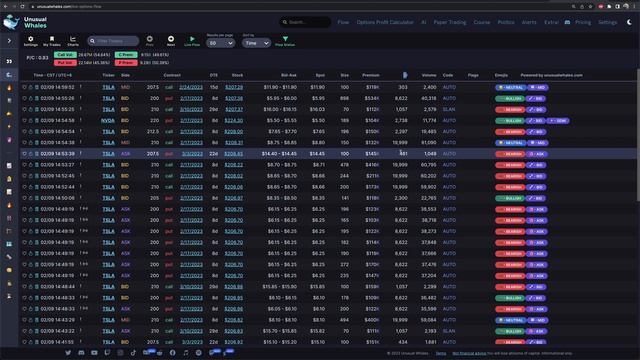640x360 pixels.
Task: Click the browser back arrow
Action: 5,7
